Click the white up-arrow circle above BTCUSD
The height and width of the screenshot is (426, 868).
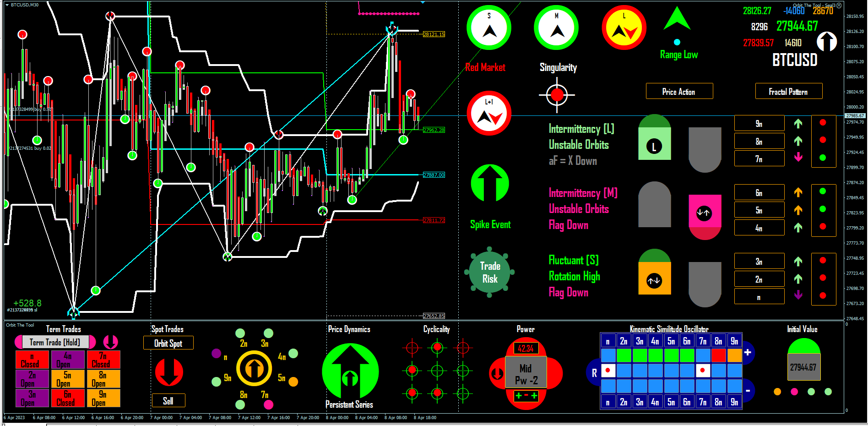[x=827, y=42]
